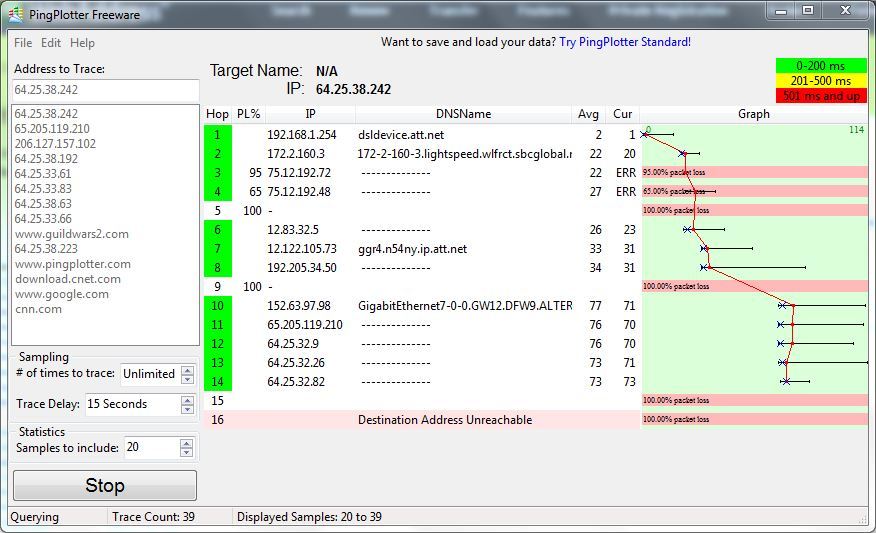
Task: Increase the Trace Delay value
Action: click(x=188, y=400)
